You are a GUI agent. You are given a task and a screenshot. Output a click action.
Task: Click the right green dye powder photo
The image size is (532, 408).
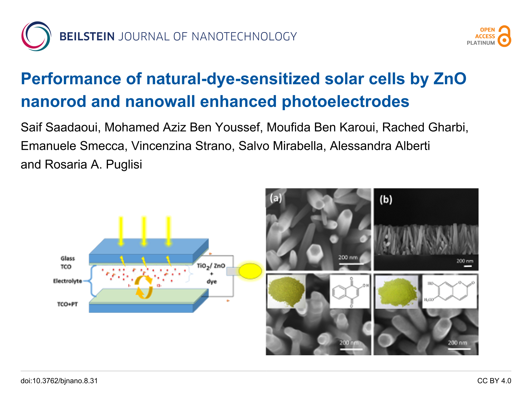396,292
